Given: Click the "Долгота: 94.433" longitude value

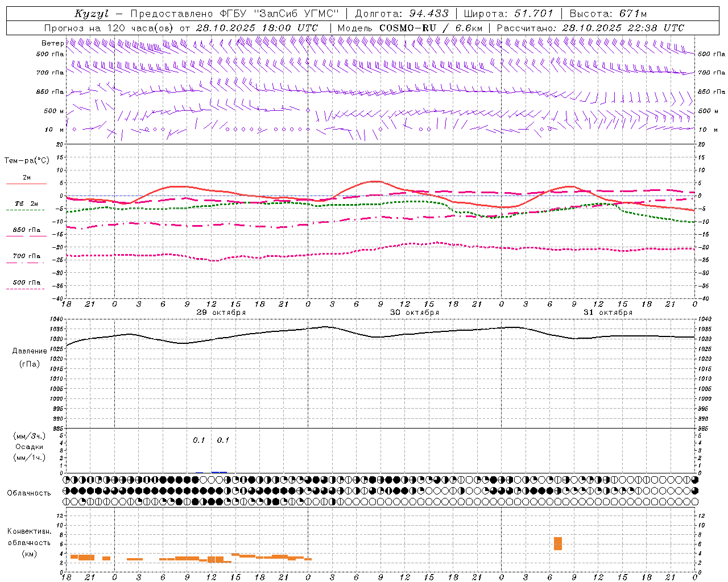Looking at the screenshot, I should point(402,14).
